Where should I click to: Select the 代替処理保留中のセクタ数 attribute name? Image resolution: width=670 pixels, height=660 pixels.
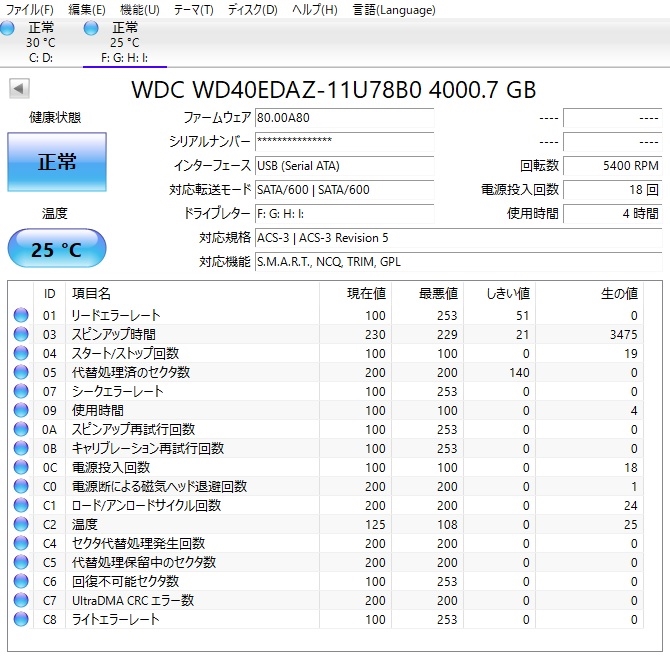144,563
